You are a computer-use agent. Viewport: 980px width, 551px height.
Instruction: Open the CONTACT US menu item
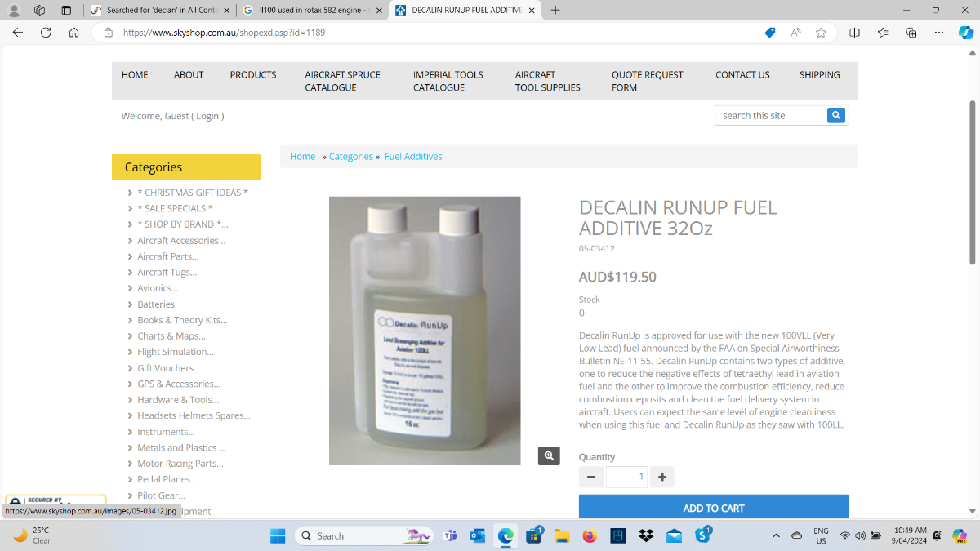click(x=742, y=74)
